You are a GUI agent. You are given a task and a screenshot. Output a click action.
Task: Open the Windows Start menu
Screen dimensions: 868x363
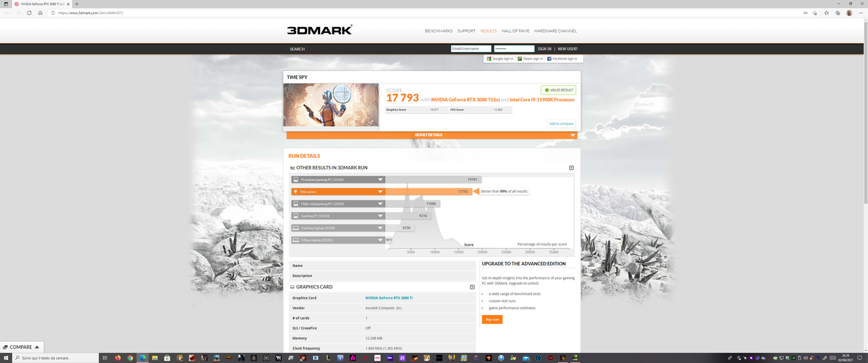[x=5, y=358]
